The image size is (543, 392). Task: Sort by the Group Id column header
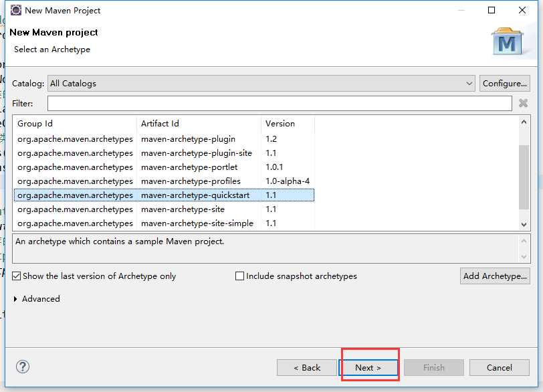(x=75, y=124)
